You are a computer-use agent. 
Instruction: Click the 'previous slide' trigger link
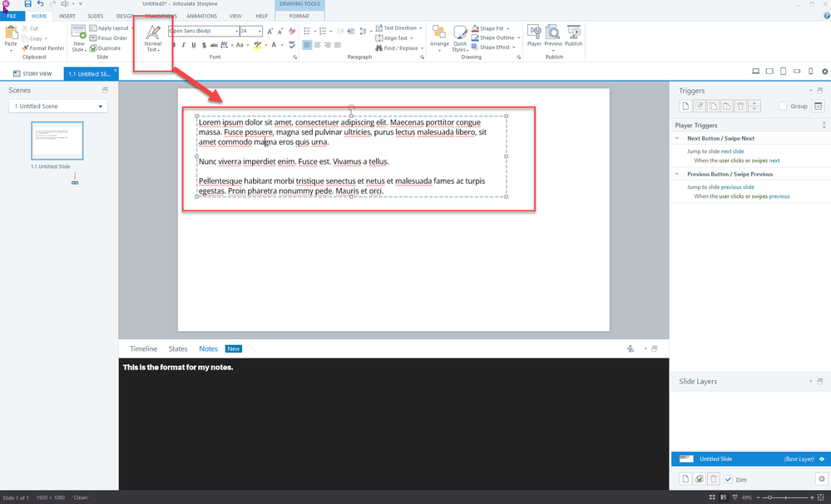[x=738, y=187]
